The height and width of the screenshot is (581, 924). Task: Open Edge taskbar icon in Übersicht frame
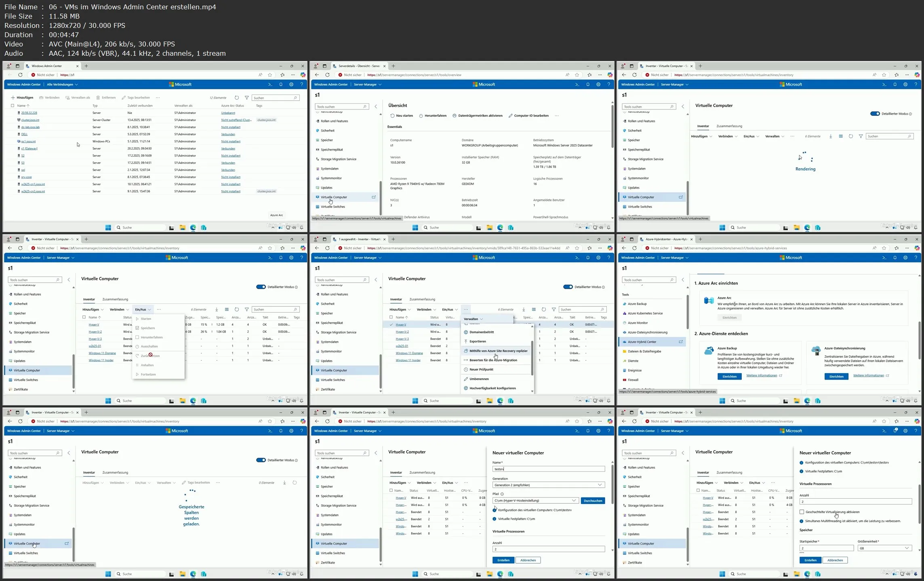pyautogui.click(x=500, y=228)
